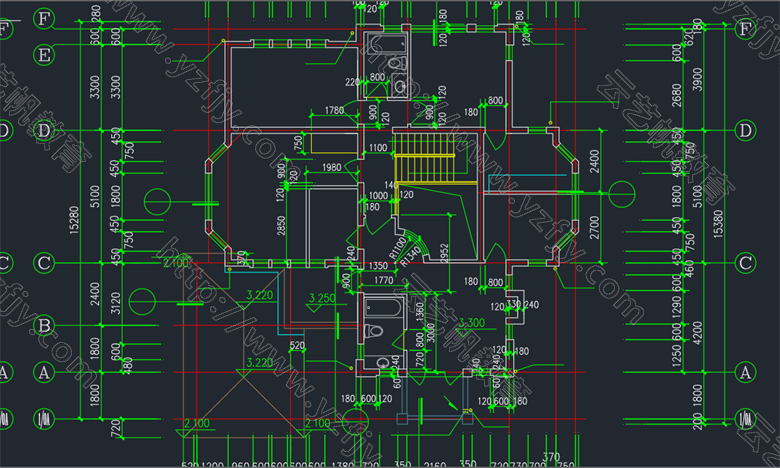
Task: Select the 1770 dimension text
Action: [x=384, y=281]
